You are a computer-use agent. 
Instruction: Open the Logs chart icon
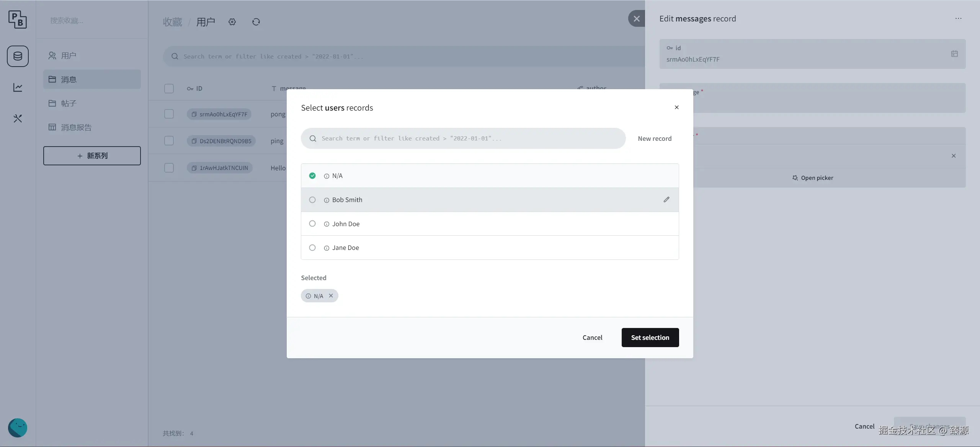(18, 88)
